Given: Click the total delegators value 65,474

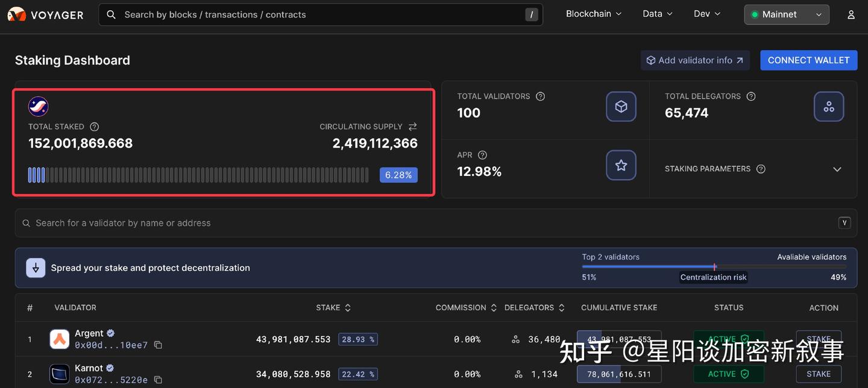Looking at the screenshot, I should [687, 113].
